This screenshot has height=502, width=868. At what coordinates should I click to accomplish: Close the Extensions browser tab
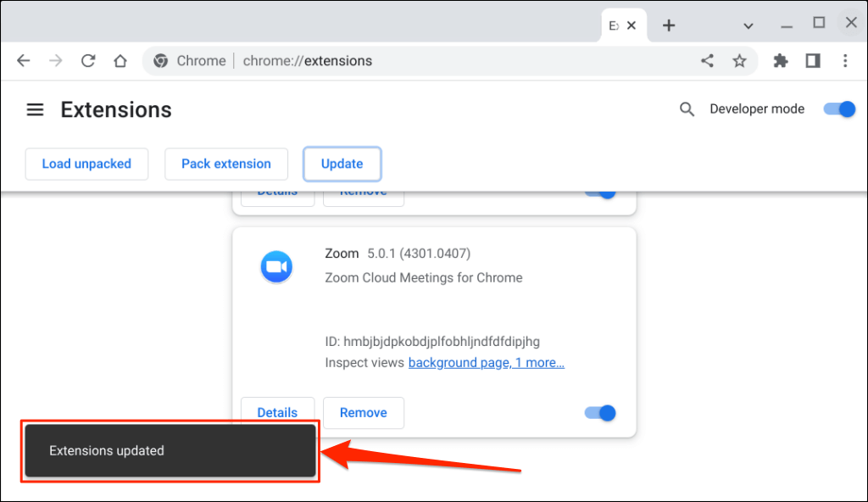[631, 25]
